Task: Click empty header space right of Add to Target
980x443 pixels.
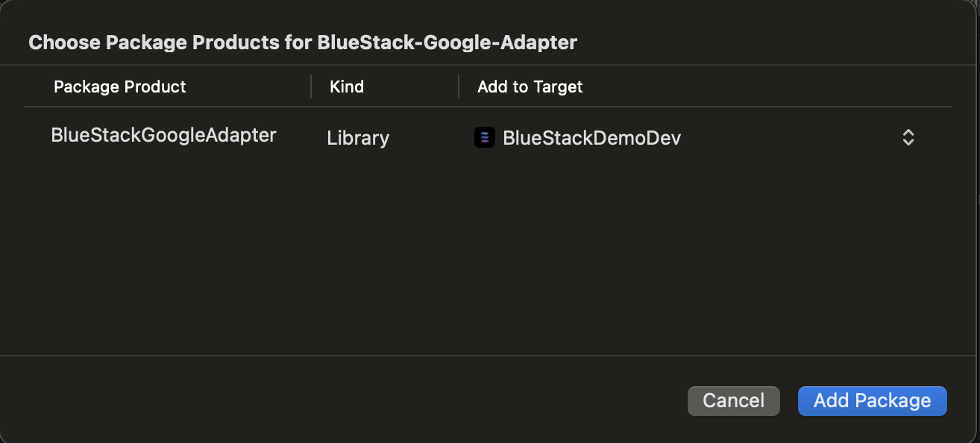Action: tap(768, 87)
